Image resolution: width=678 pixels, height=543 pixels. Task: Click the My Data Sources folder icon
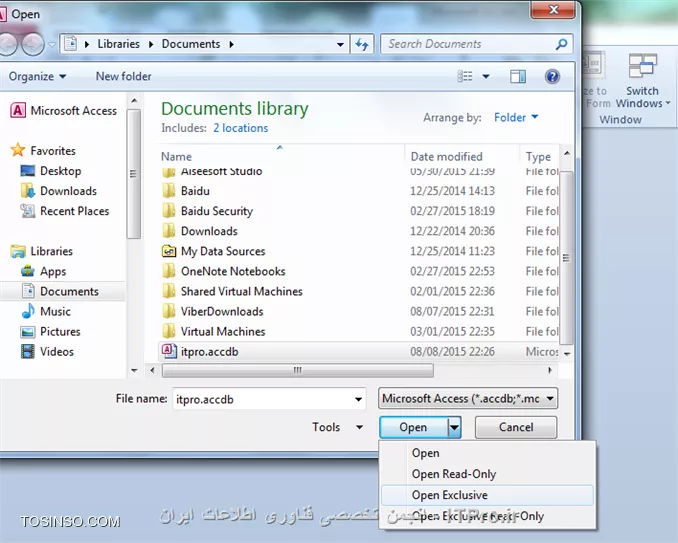pyautogui.click(x=169, y=251)
